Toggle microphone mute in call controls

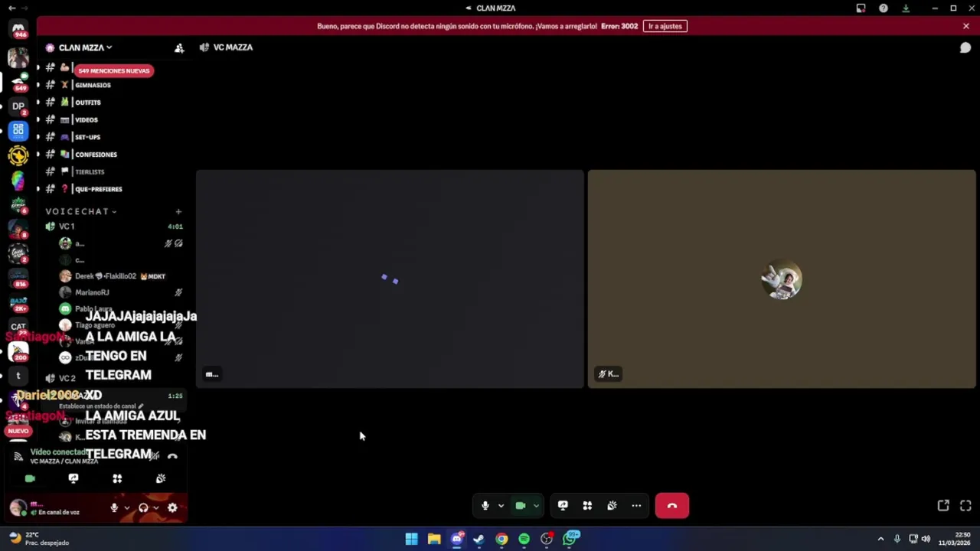485,506
